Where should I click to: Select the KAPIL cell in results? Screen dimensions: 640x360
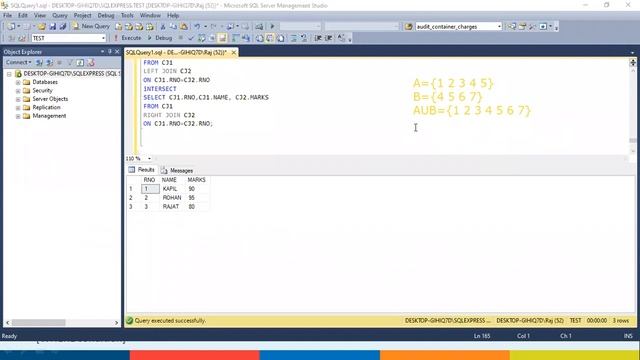(x=170, y=189)
